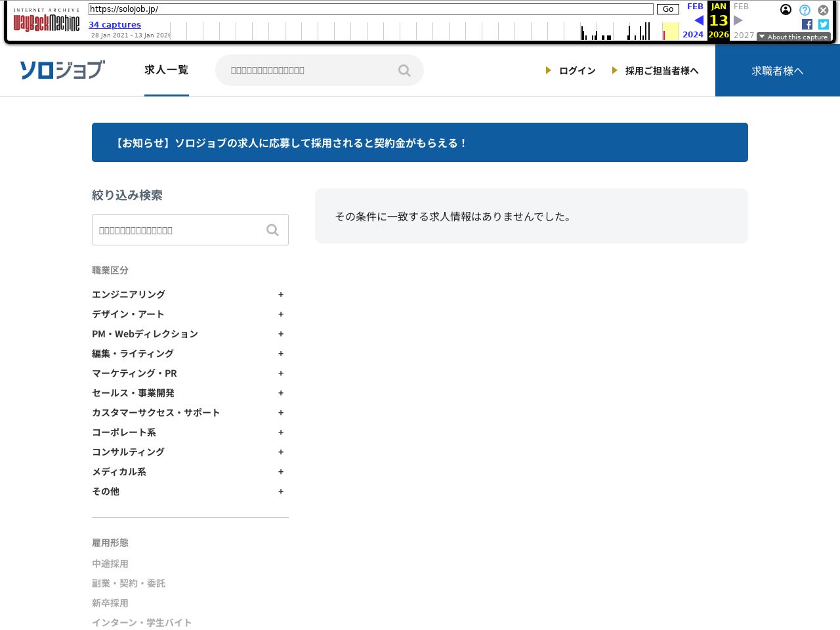Viewport: 840px width, 630px height.
Task: Open the Wayback Machine help icon
Action: pos(805,10)
